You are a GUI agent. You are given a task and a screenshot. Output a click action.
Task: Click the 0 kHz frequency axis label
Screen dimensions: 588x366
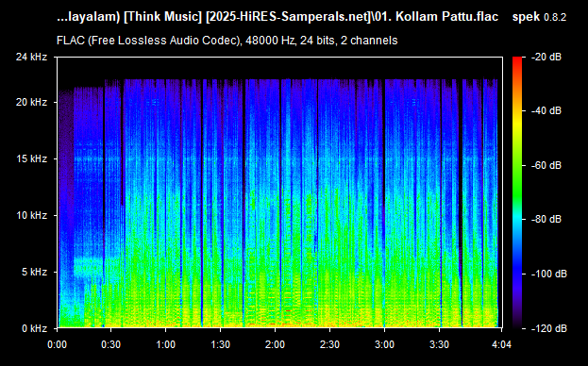(34, 328)
